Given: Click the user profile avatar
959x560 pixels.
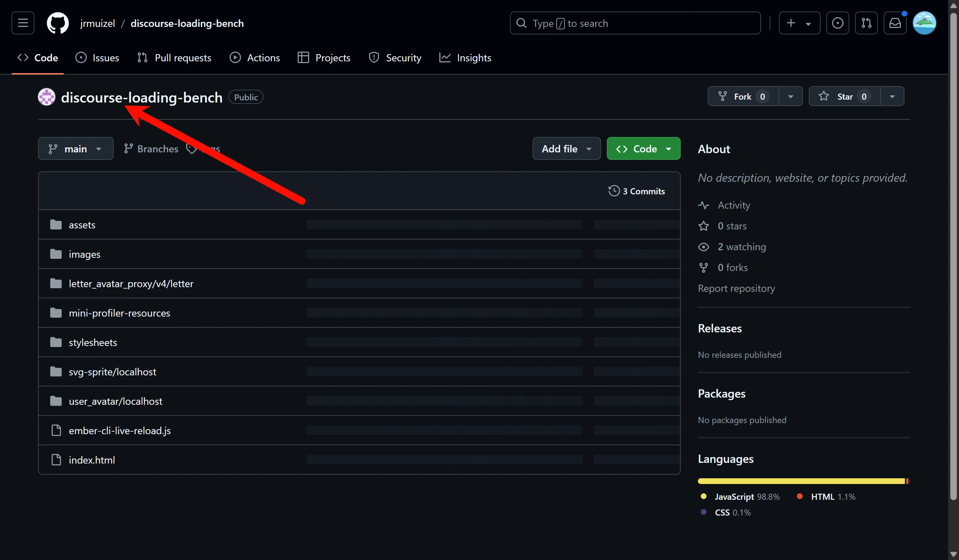Looking at the screenshot, I should [924, 23].
